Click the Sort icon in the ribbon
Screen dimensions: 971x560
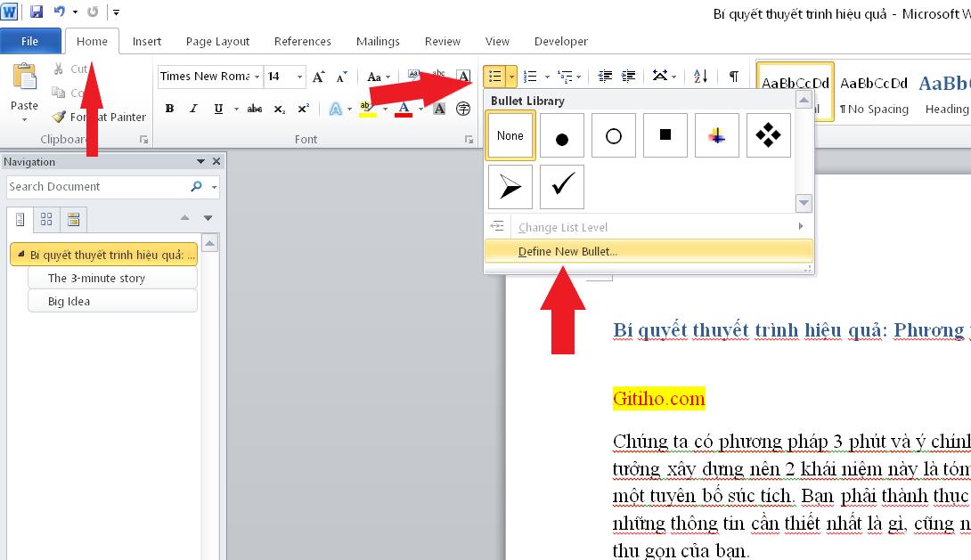pyautogui.click(x=700, y=77)
